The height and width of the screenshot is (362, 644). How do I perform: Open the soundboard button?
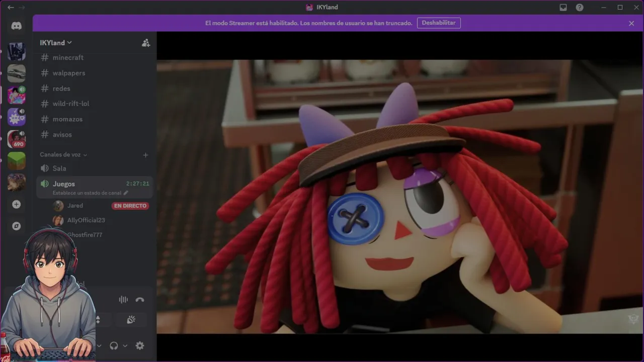[x=131, y=320]
